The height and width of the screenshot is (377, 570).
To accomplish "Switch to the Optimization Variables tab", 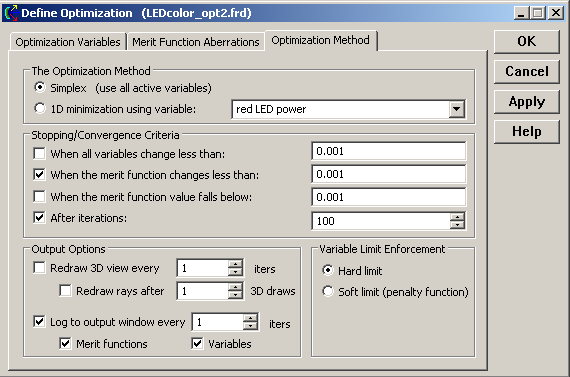I will coord(68,42).
